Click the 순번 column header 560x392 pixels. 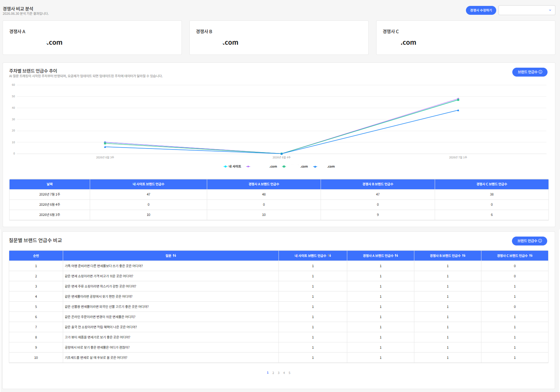[36, 256]
